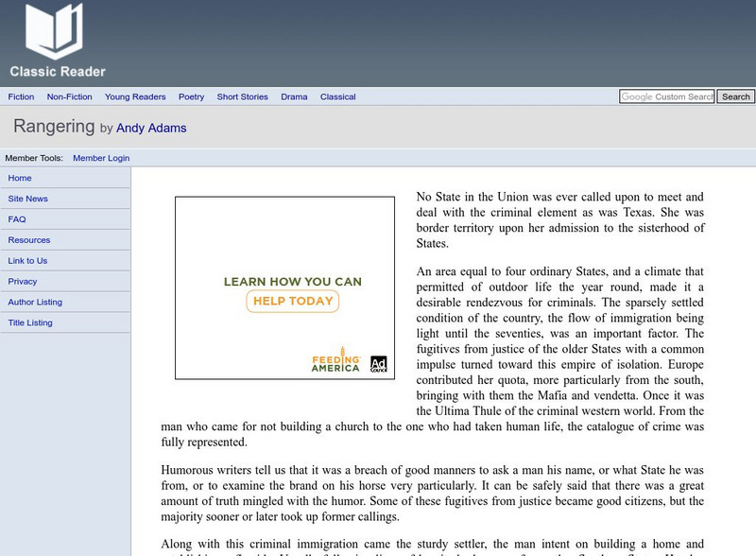Open the Author Listing page
756x556 pixels.
pos(35,303)
